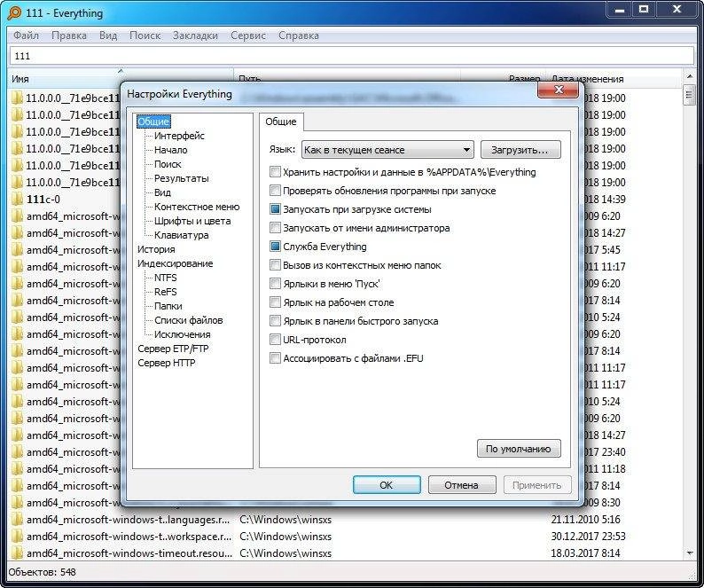Select Сервер HTTP in settings tree

coord(166,363)
